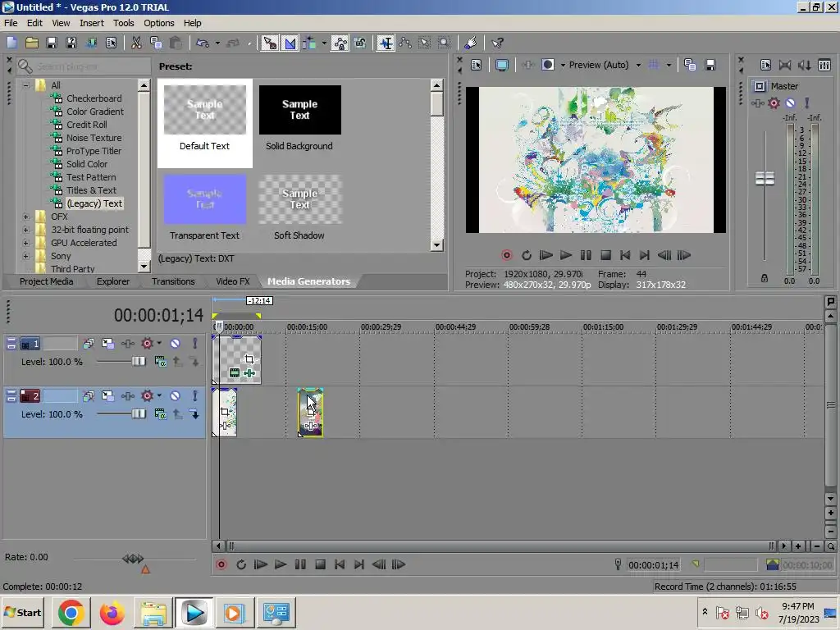Click Make Compositing Child on track 2
This screenshot has height=630, width=840.
point(194,414)
